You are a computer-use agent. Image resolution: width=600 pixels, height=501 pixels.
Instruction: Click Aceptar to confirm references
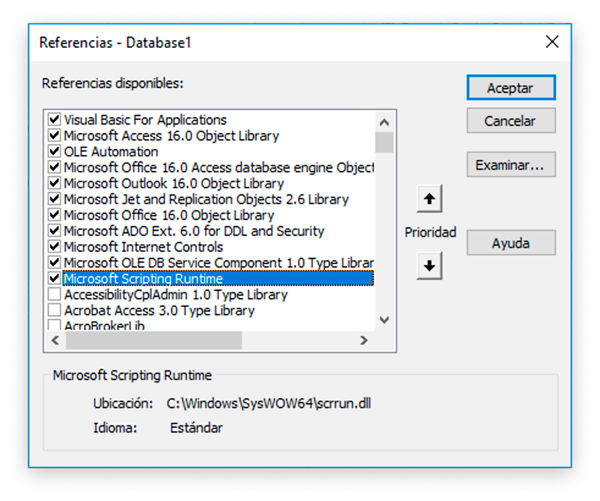tap(510, 88)
